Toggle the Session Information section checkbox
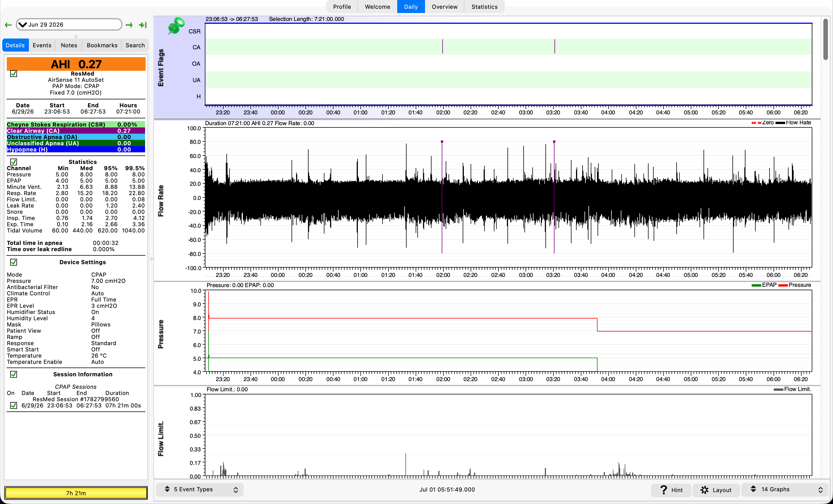833x504 pixels. tap(14, 374)
